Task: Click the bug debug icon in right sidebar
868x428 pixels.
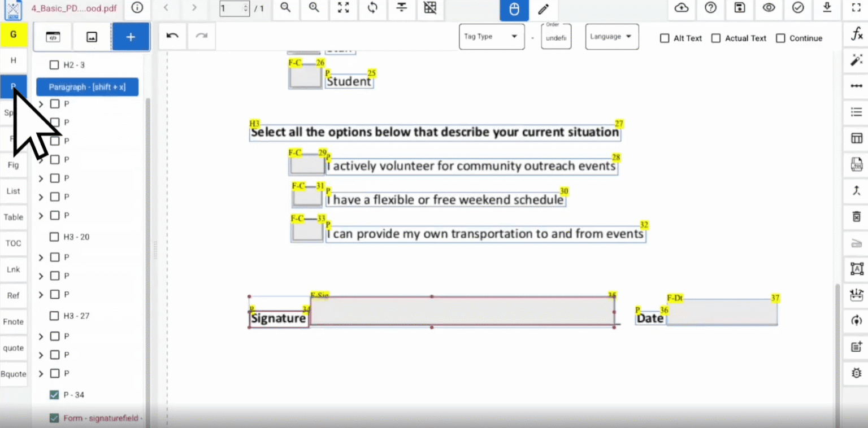Action: [x=857, y=373]
